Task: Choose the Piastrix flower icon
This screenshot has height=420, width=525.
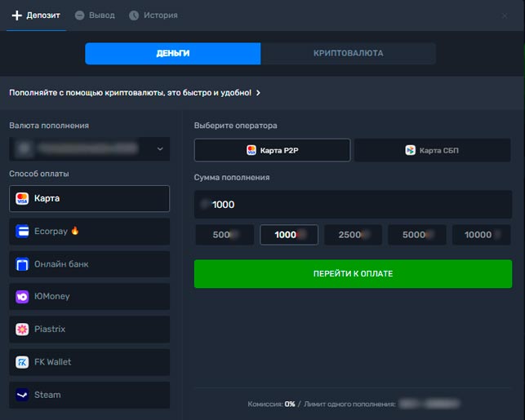Action: click(22, 329)
